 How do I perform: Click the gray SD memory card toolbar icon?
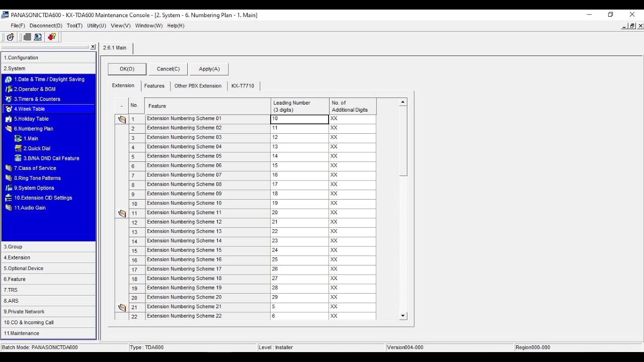(x=27, y=37)
